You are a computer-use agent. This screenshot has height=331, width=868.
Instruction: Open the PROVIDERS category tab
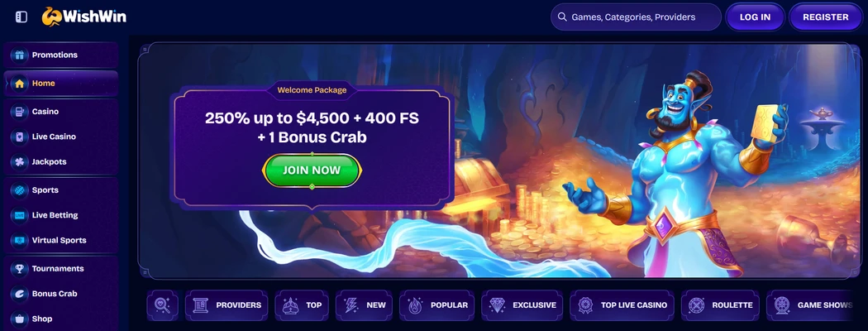coord(227,305)
